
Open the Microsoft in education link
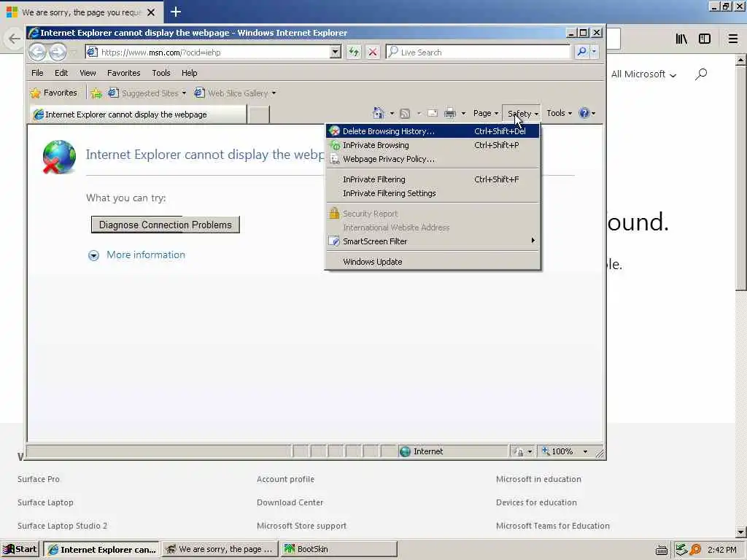coord(538,479)
